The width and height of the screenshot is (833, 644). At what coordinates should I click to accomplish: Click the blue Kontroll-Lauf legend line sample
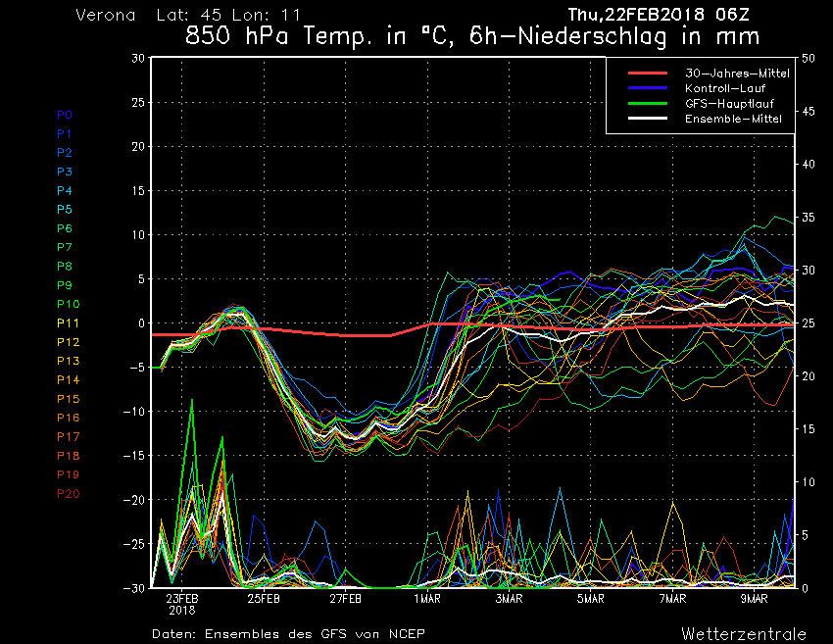tap(648, 88)
